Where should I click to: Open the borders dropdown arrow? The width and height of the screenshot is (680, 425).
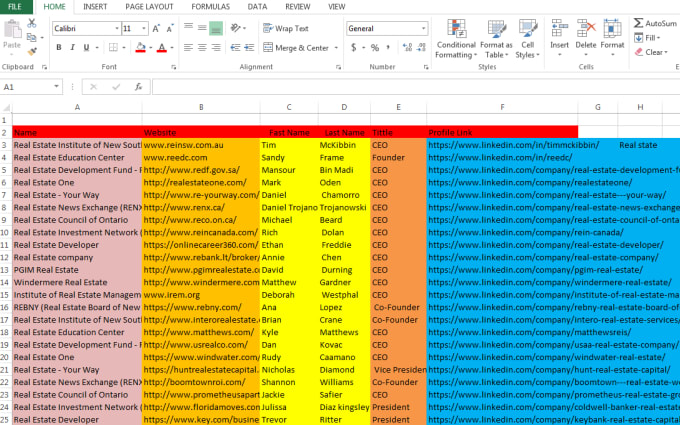coord(124,48)
